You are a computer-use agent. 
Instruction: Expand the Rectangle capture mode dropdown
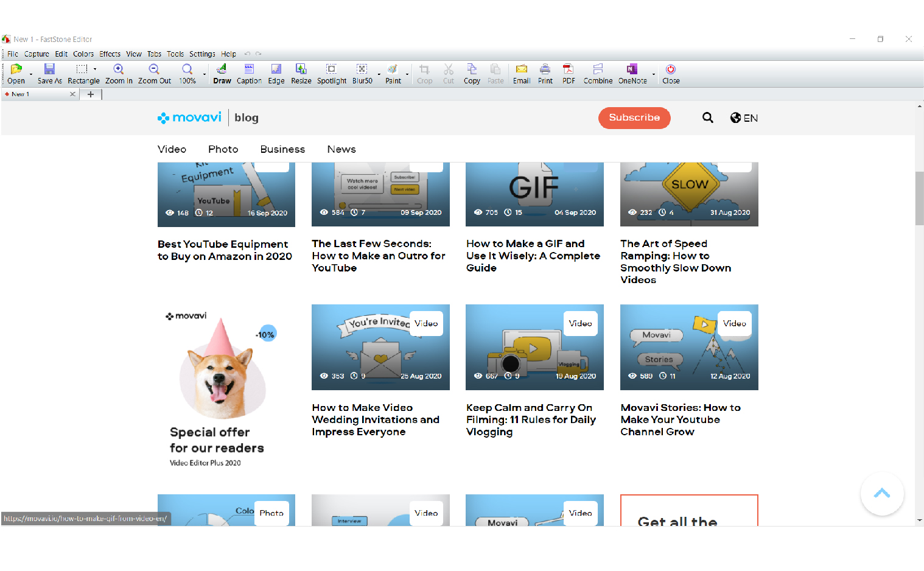click(95, 69)
